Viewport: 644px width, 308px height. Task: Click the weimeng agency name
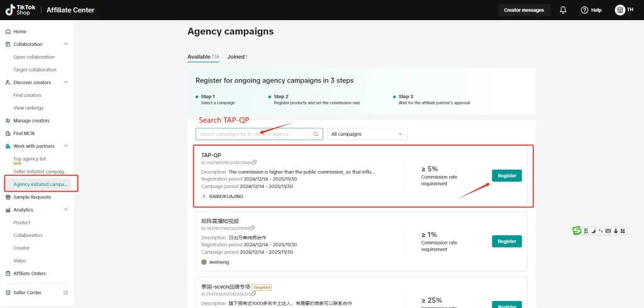tap(219, 262)
